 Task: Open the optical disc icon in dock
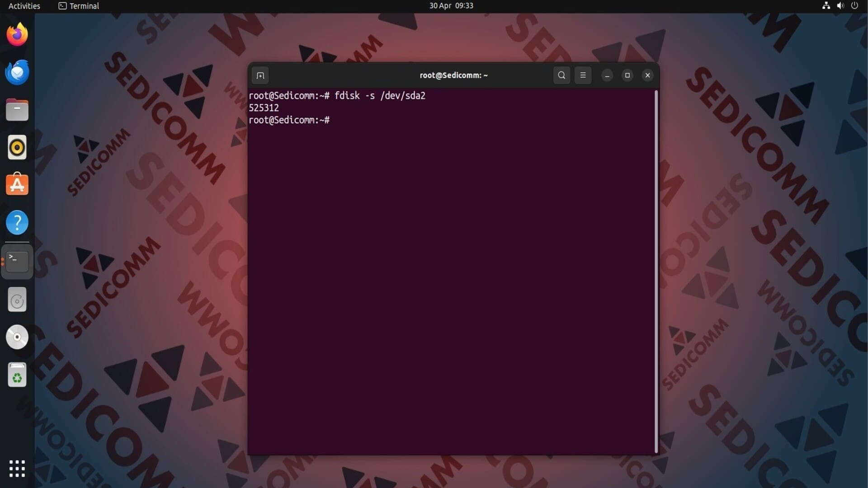17,337
